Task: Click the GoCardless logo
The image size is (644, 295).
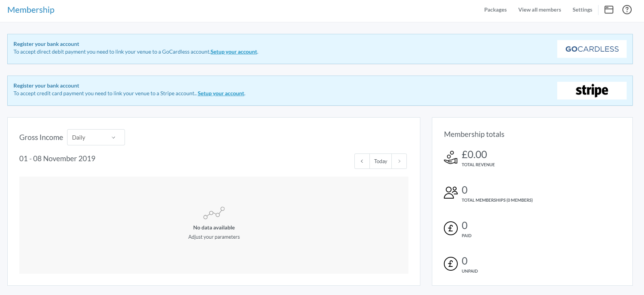Action: 592,49
